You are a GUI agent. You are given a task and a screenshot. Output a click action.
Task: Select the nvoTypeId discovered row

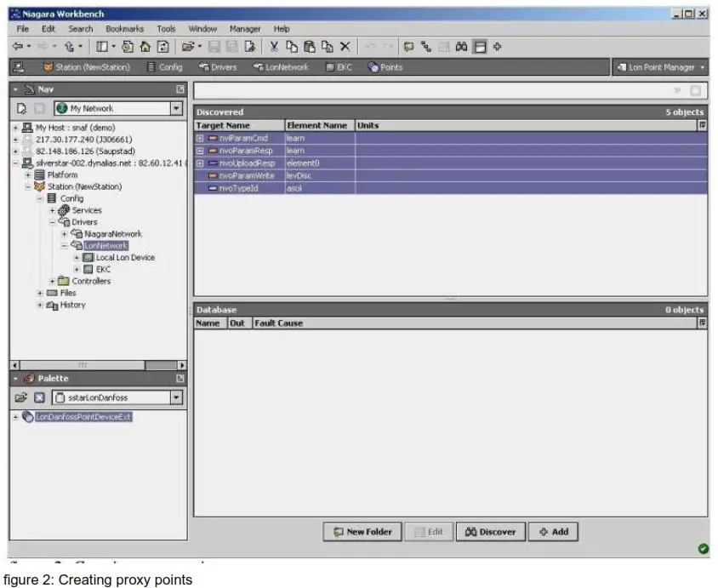(x=237, y=188)
